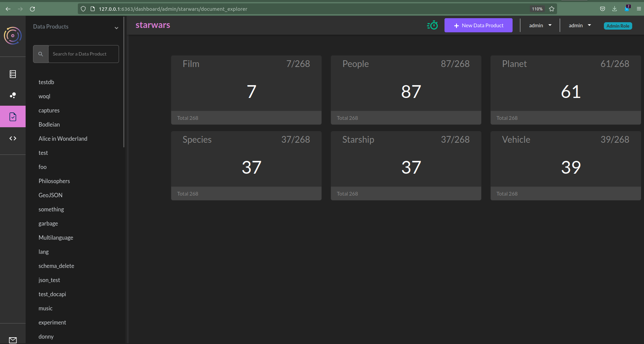Select the woql data product
644x344 pixels.
point(44,96)
